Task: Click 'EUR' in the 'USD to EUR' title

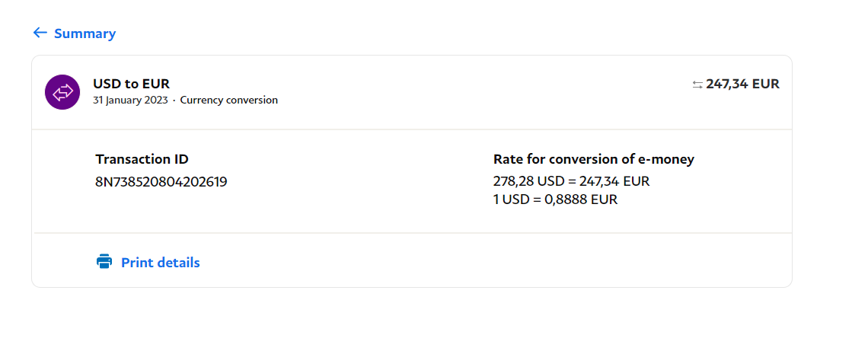Action: 156,84
